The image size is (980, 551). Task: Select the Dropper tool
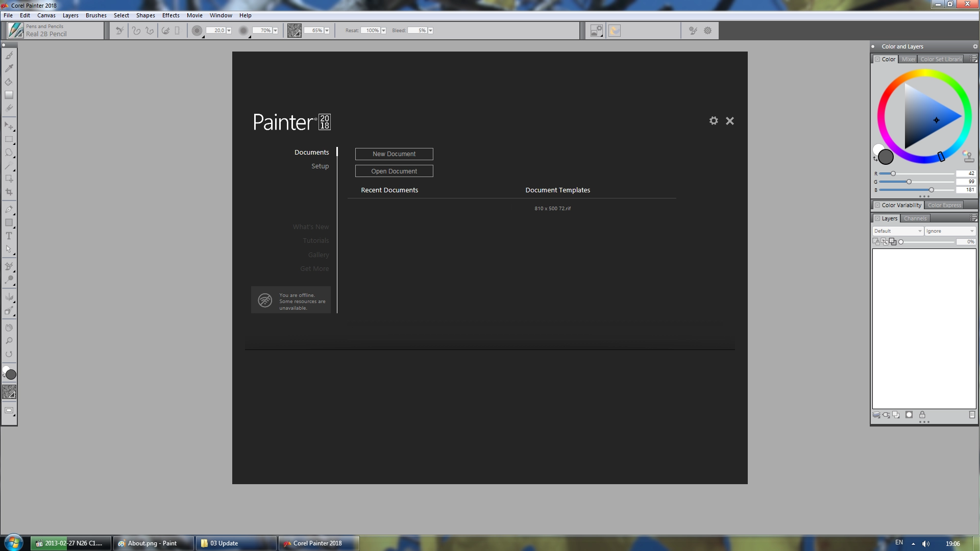pyautogui.click(x=9, y=68)
